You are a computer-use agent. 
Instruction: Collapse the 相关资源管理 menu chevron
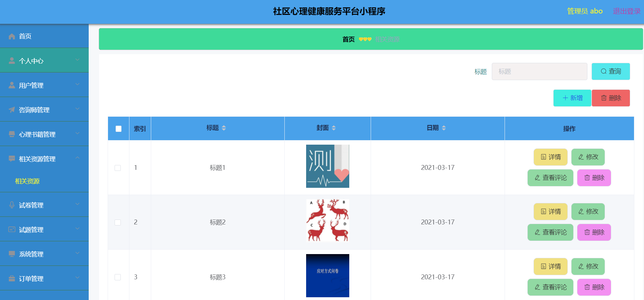[x=77, y=158]
